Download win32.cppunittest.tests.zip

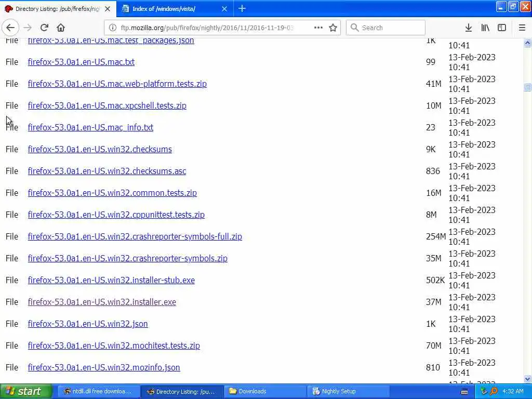pos(116,215)
